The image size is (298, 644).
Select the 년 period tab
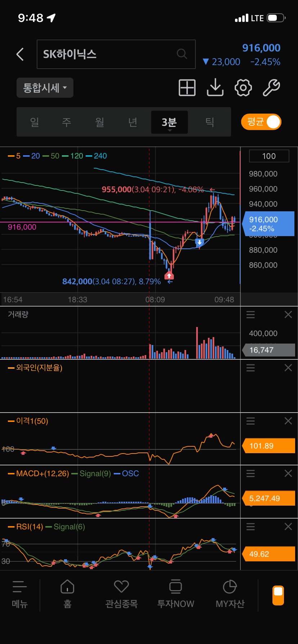(133, 122)
